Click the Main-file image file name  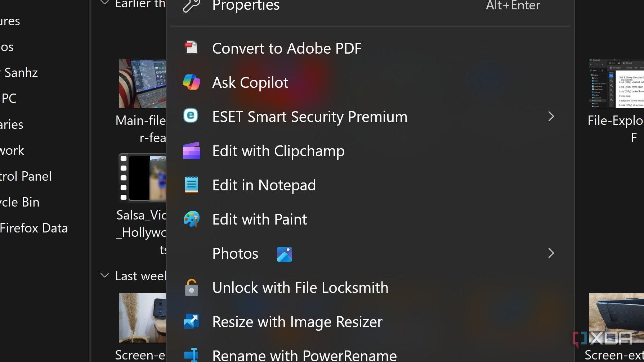[141, 129]
